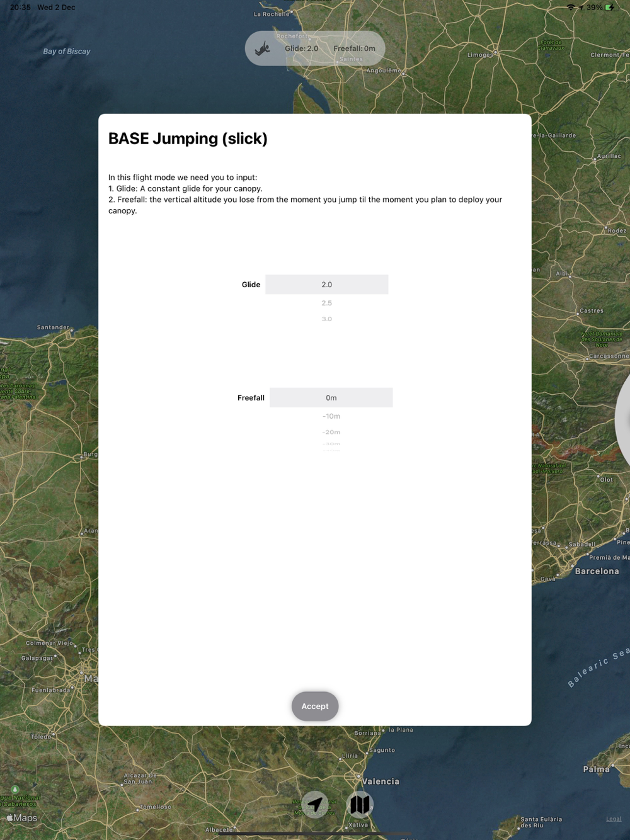
Task: Tap Valencia label on the map
Action: (381, 781)
